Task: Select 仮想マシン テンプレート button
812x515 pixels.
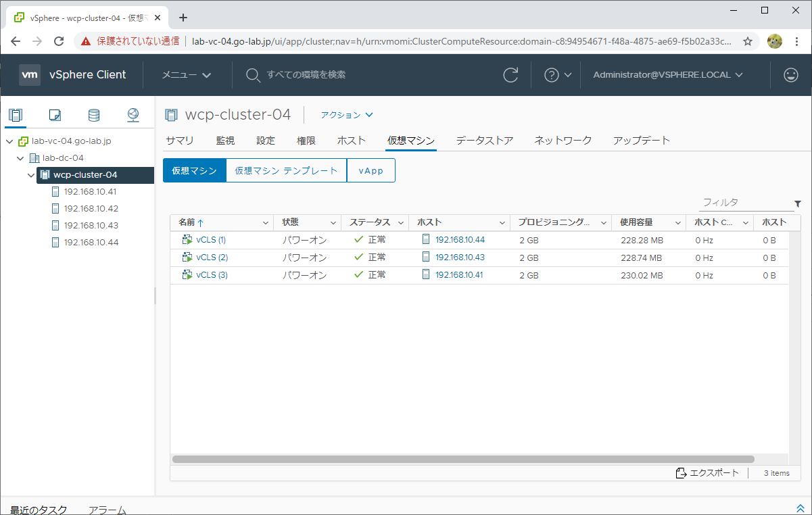Action: pyautogui.click(x=286, y=170)
